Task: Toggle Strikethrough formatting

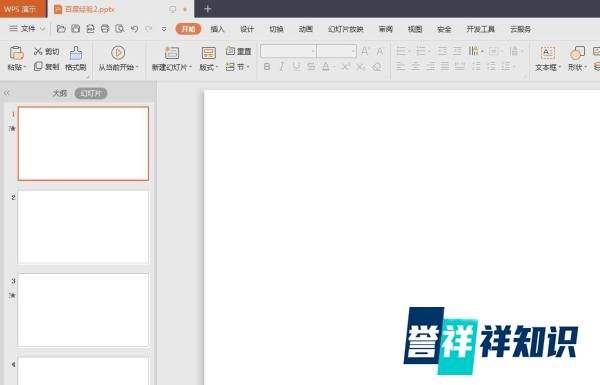Action: [x=311, y=67]
